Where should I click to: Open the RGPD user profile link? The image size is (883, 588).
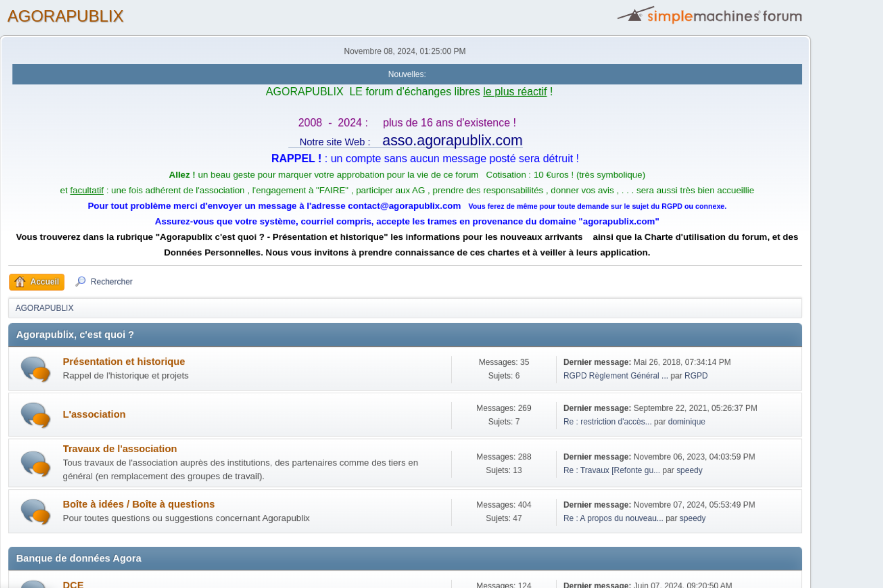click(x=696, y=376)
